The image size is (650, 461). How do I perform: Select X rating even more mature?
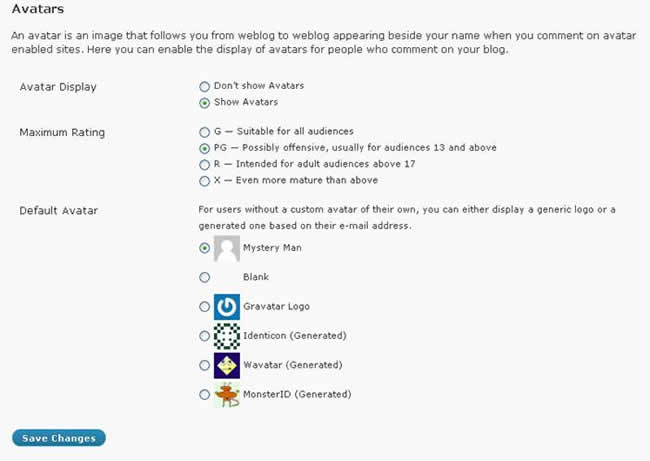[204, 181]
